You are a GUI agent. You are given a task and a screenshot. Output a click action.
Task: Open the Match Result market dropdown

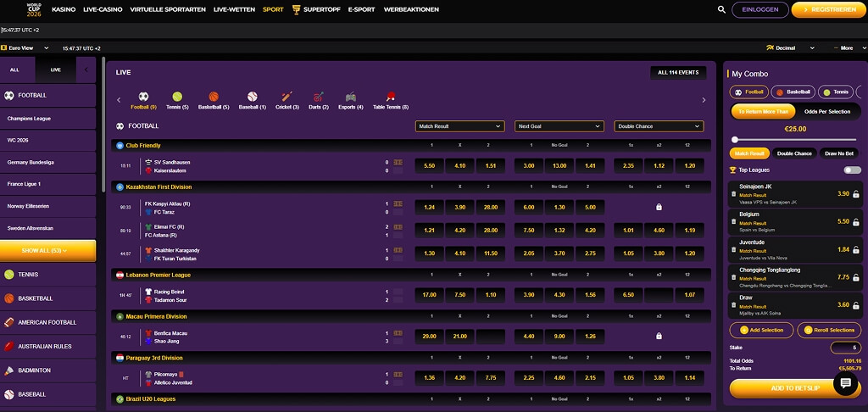click(x=460, y=126)
